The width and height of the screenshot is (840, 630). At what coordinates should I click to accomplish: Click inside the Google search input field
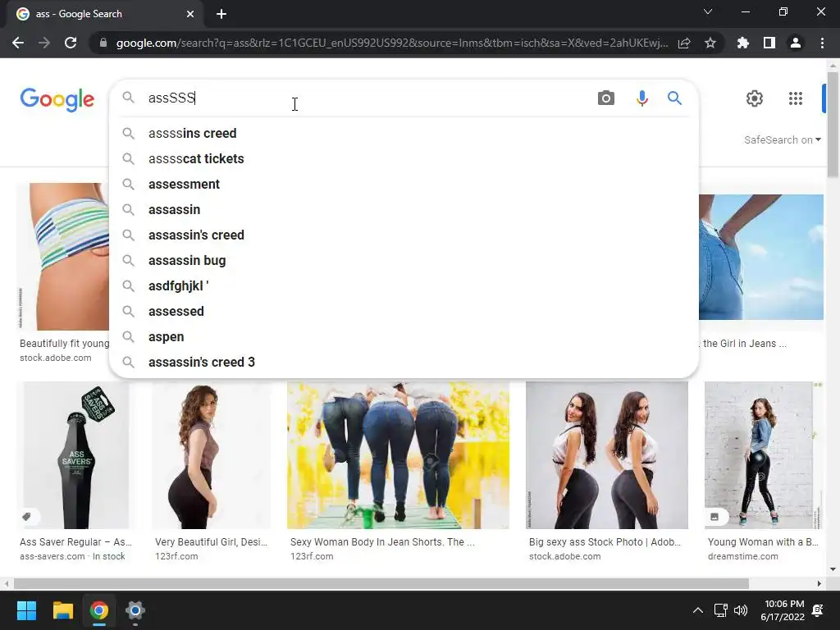click(x=367, y=98)
